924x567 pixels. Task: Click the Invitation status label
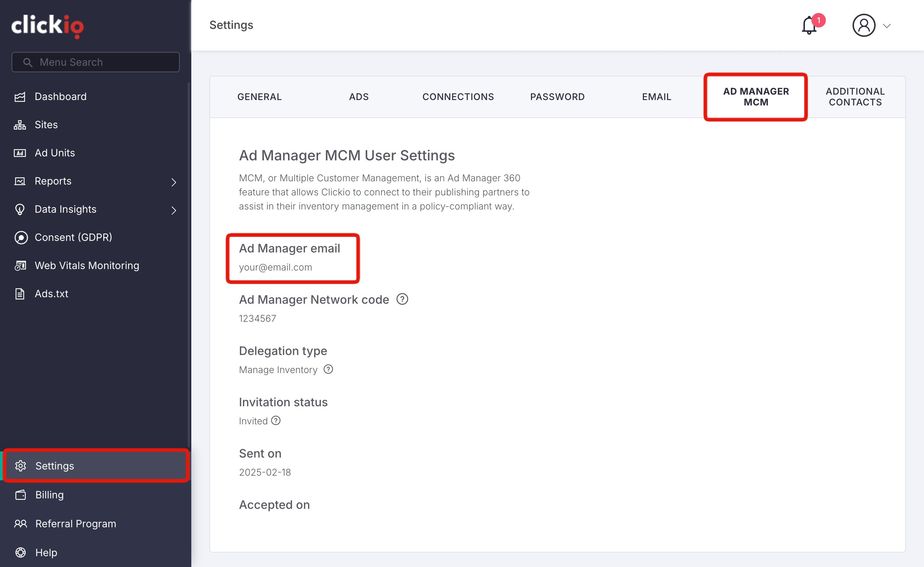(x=283, y=402)
